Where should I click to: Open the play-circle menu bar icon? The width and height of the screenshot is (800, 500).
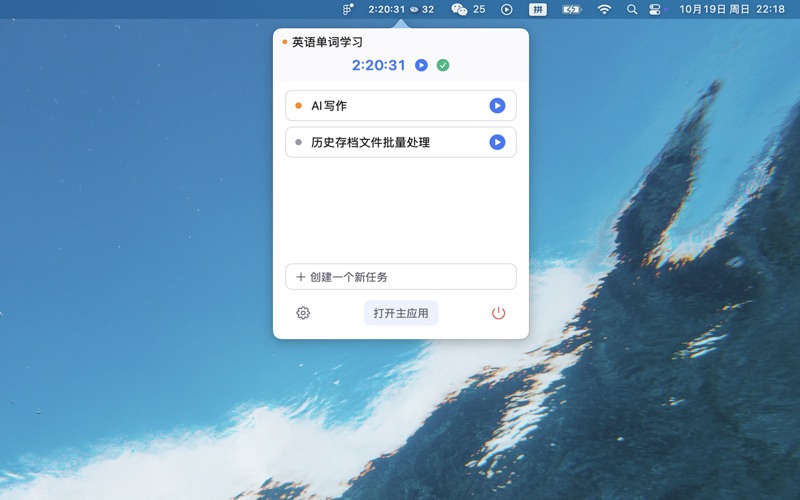click(x=507, y=9)
